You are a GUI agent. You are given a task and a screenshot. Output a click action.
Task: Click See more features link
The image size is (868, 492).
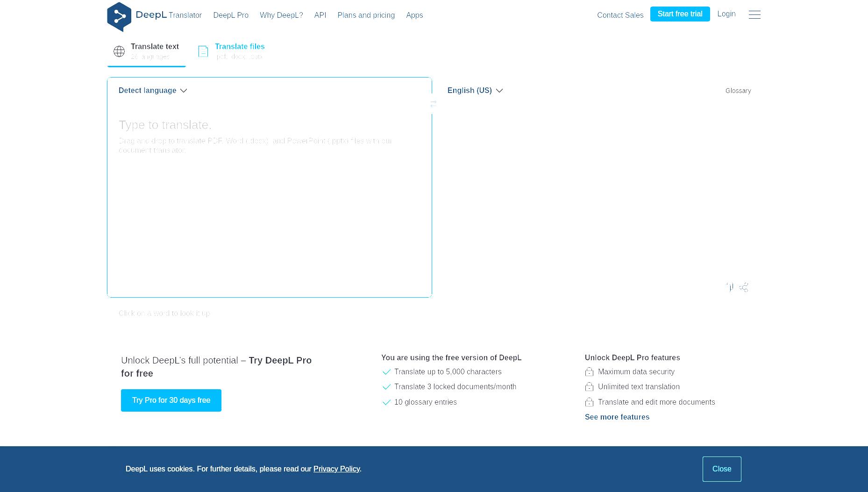pos(617,417)
